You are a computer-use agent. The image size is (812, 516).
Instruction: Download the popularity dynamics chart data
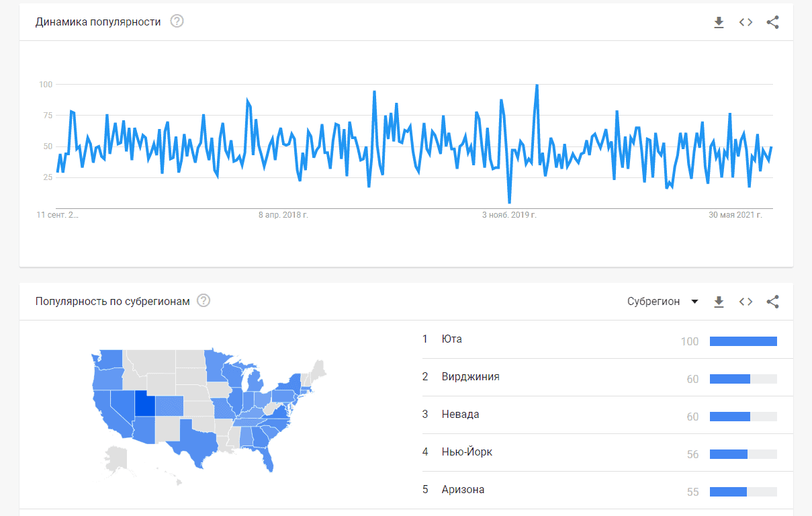click(719, 22)
